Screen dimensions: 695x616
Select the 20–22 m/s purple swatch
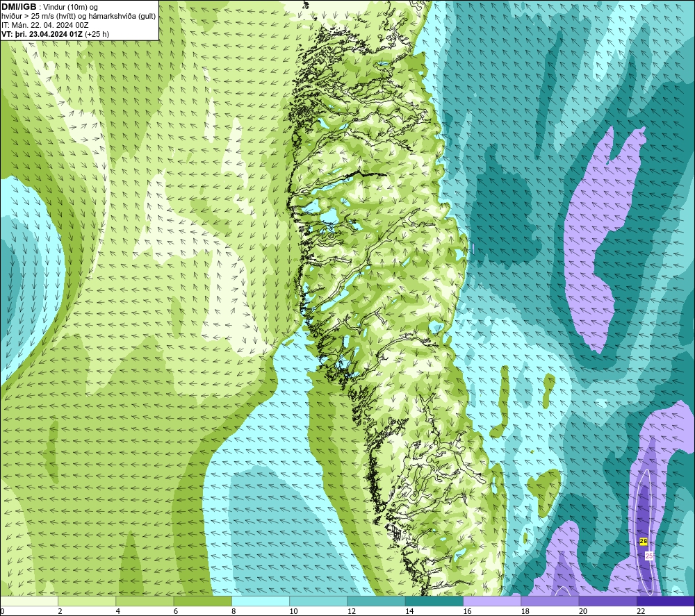click(607, 601)
